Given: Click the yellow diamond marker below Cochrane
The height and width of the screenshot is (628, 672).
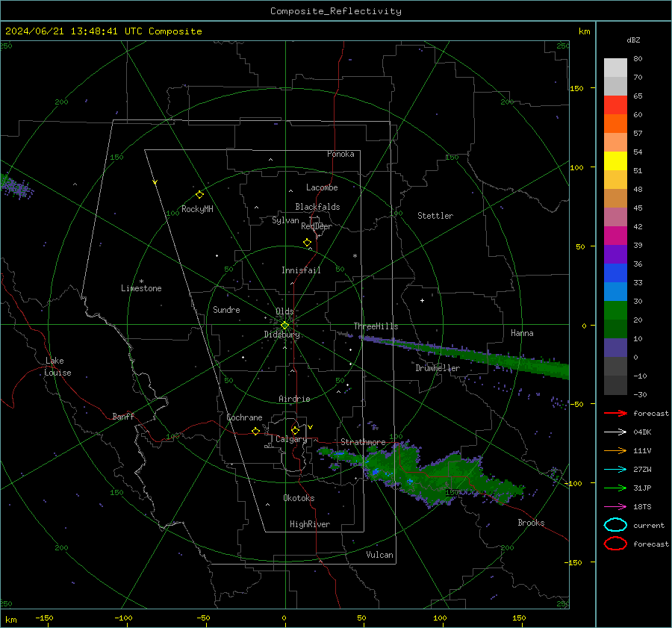Looking at the screenshot, I should (x=255, y=432).
